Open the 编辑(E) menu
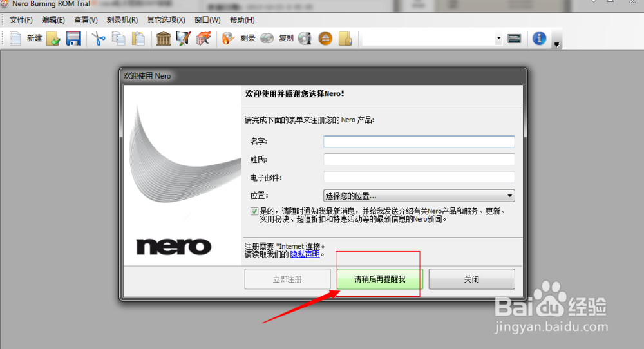 tap(53, 20)
